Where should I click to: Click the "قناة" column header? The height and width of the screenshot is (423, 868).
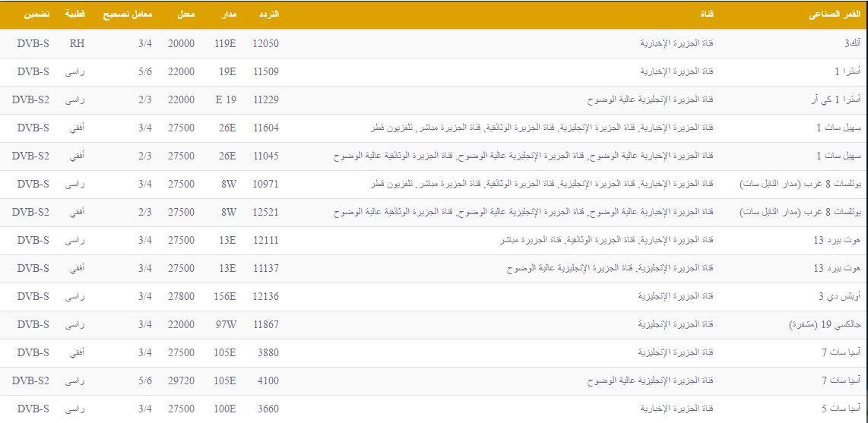click(x=706, y=14)
